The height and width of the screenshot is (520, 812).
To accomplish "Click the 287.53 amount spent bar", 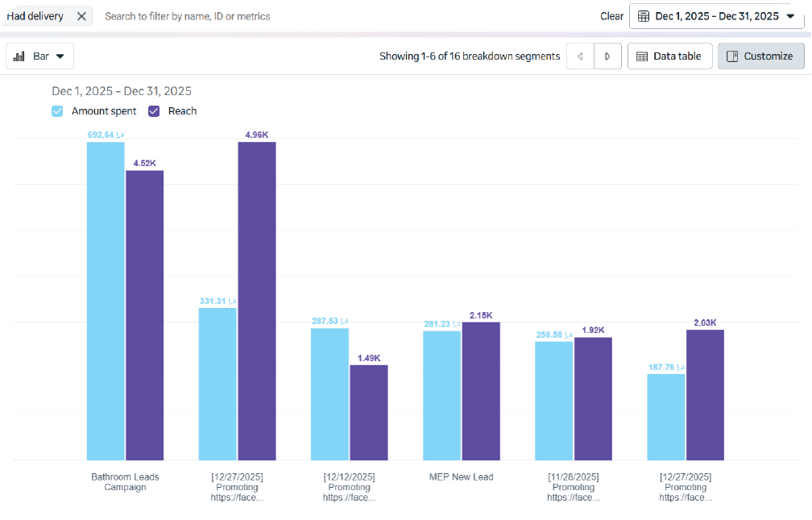I will click(x=329, y=393).
